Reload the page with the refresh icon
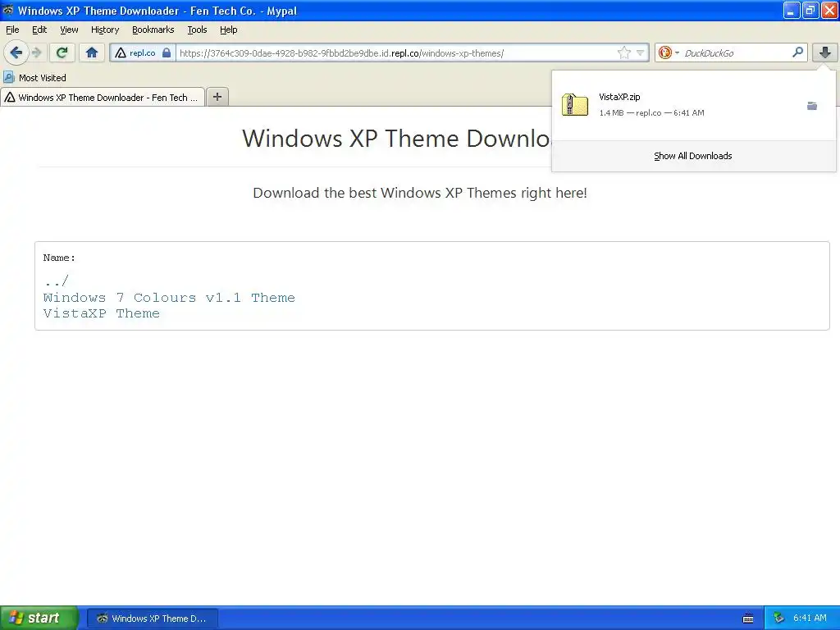This screenshot has height=630, width=840. (62, 52)
